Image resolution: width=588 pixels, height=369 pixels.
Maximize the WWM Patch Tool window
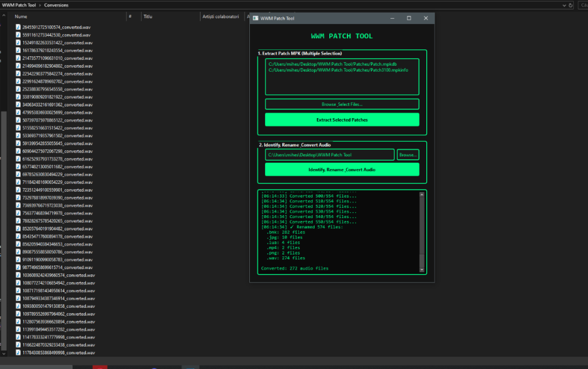tap(409, 18)
